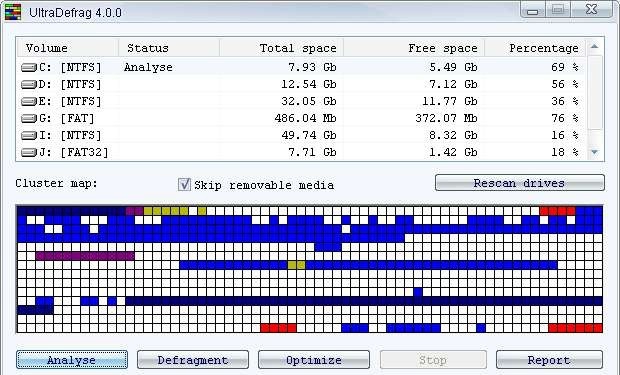Select the D: drive icon
The height and width of the screenshot is (375, 620).
29,85
